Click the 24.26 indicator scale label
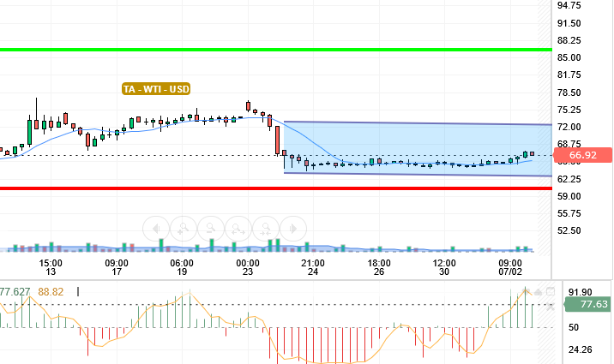This screenshot has width=614, height=364. point(581,349)
